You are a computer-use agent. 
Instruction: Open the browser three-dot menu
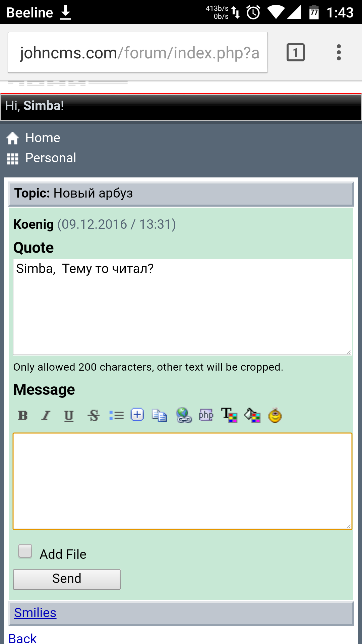(339, 53)
